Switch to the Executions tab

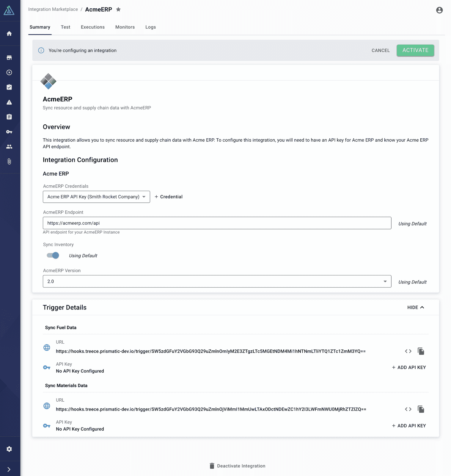pyautogui.click(x=92, y=27)
